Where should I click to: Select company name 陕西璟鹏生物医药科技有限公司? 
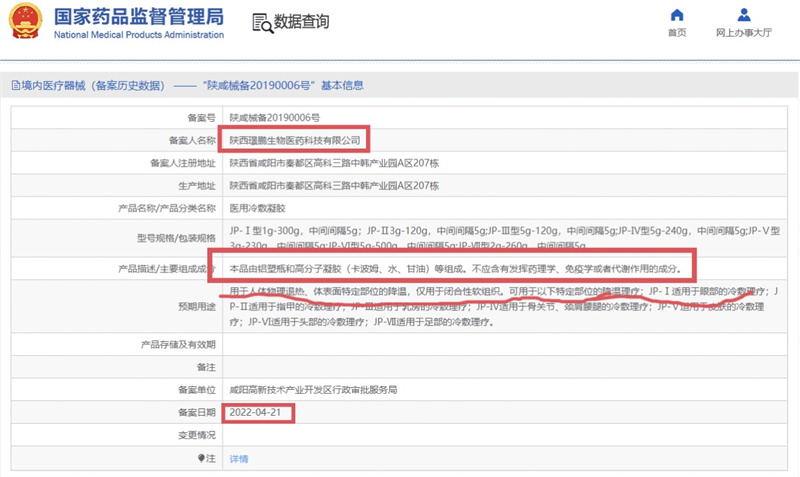pos(294,140)
